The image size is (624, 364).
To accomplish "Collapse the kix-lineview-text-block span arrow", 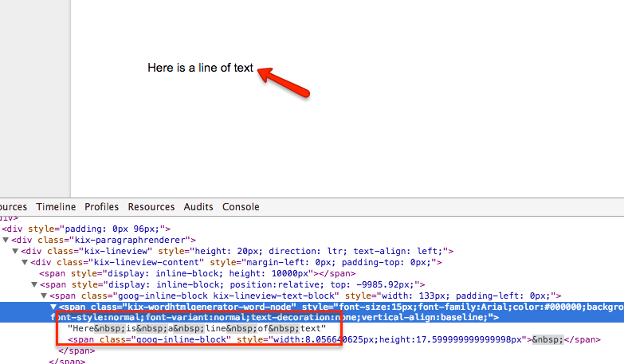I will pyautogui.click(x=45, y=296).
